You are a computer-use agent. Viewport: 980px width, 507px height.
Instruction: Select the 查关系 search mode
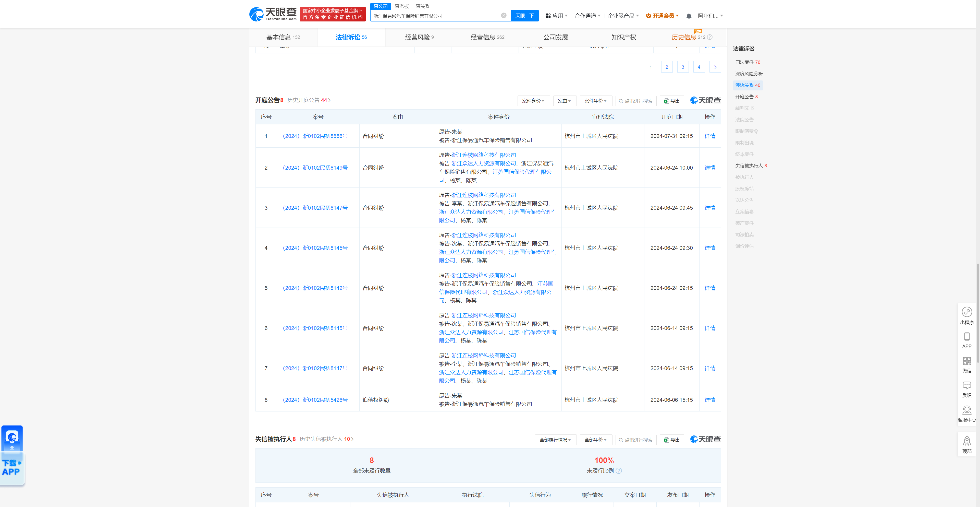[x=422, y=6]
